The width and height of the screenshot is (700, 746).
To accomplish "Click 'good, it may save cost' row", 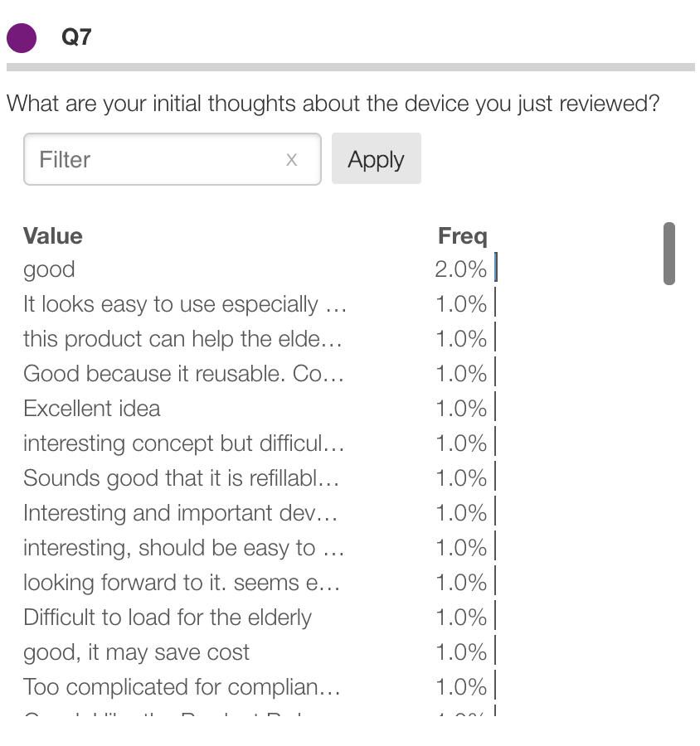I will (x=137, y=652).
